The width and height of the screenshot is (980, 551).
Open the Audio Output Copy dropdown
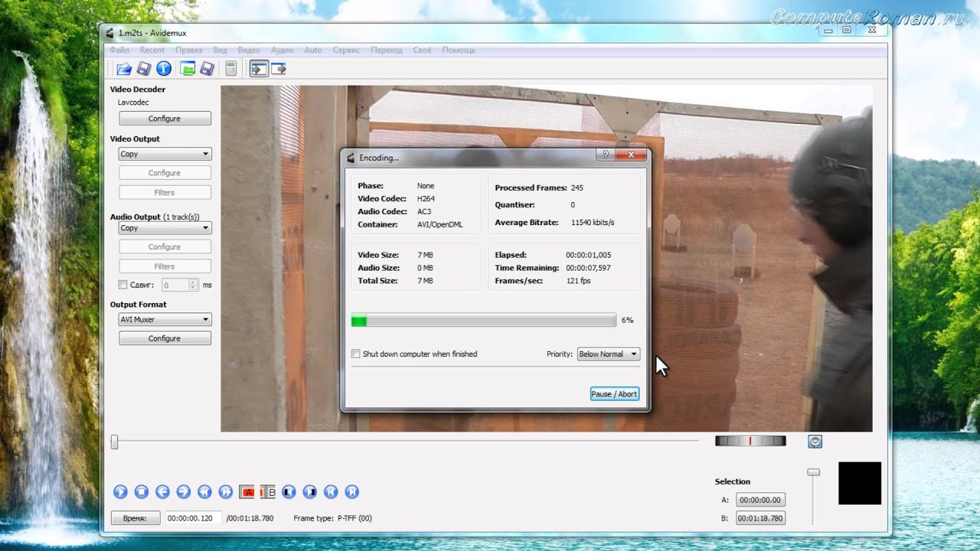click(x=165, y=228)
